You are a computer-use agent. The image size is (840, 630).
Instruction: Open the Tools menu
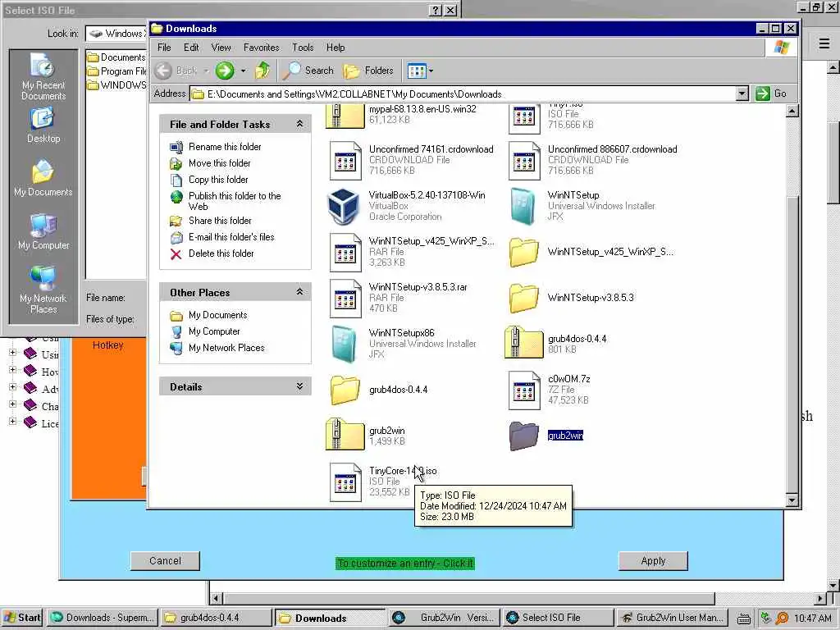point(303,47)
